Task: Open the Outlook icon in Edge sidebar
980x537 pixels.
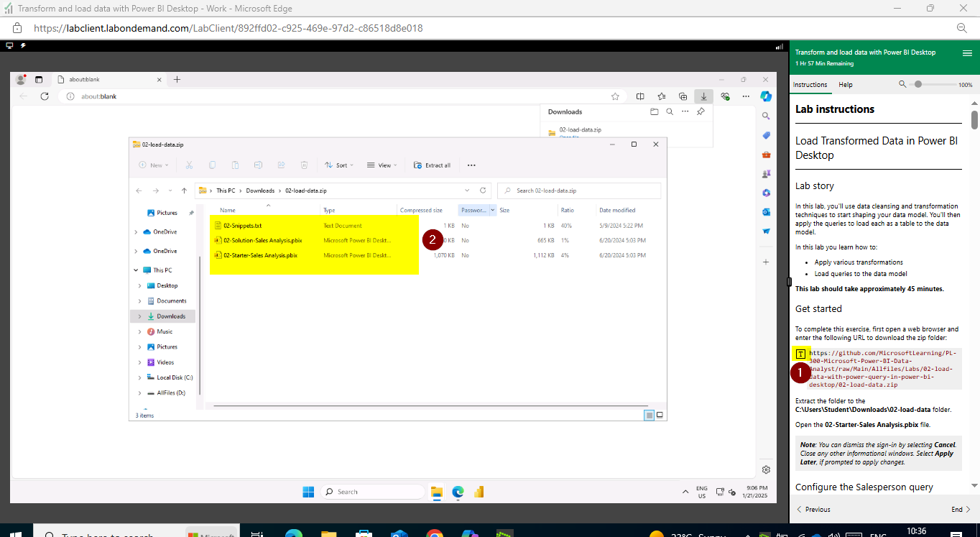Action: pyautogui.click(x=767, y=212)
